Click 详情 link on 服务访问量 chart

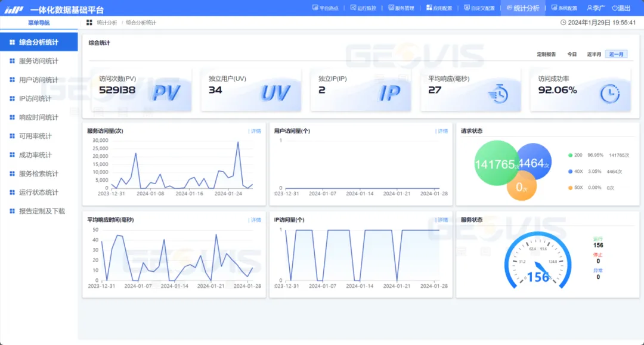point(255,131)
